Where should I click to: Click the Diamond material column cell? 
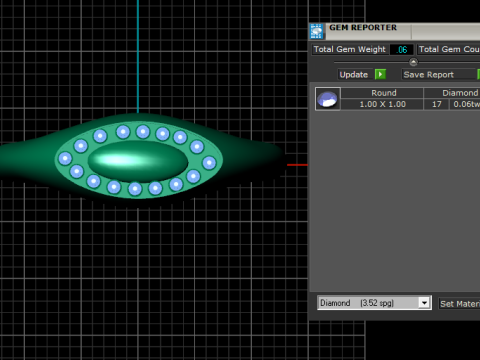tap(452, 93)
